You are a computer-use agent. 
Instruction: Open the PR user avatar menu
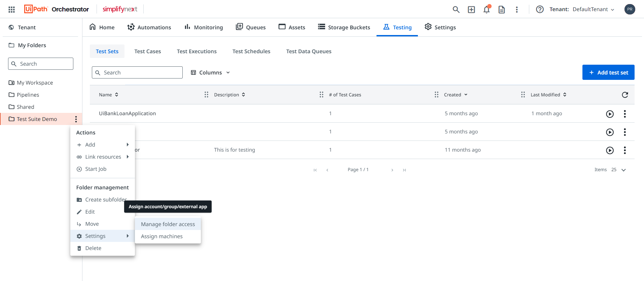pos(630,9)
